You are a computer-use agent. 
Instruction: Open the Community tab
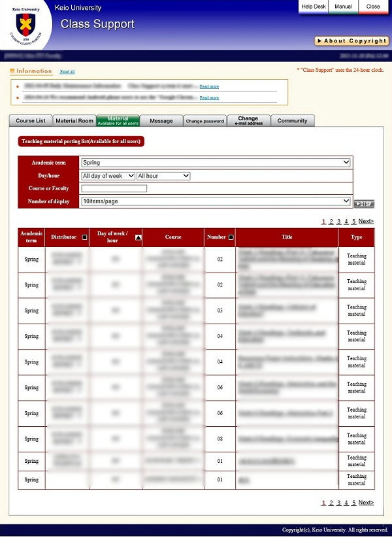pos(292,121)
